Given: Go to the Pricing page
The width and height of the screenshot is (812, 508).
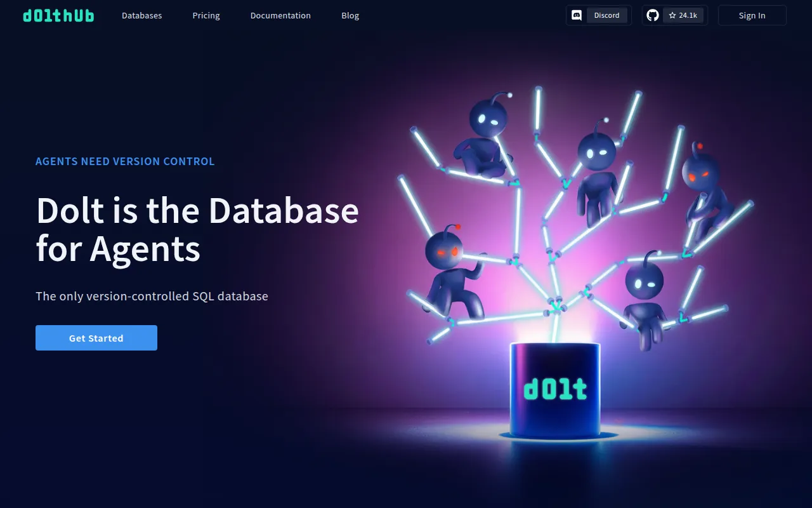Looking at the screenshot, I should (206, 15).
